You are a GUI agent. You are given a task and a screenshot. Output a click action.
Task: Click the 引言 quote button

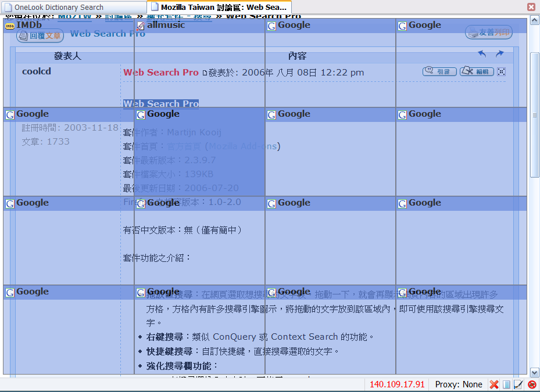[439, 71]
